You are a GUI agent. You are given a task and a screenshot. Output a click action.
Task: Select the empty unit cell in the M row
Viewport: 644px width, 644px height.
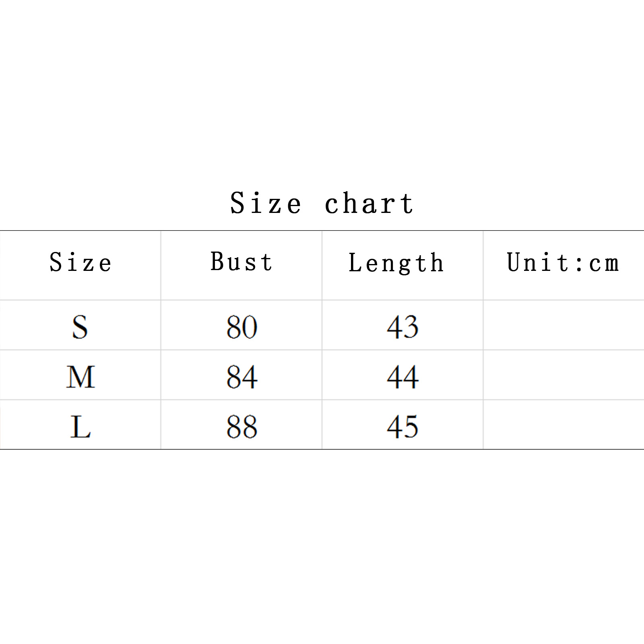click(563, 375)
